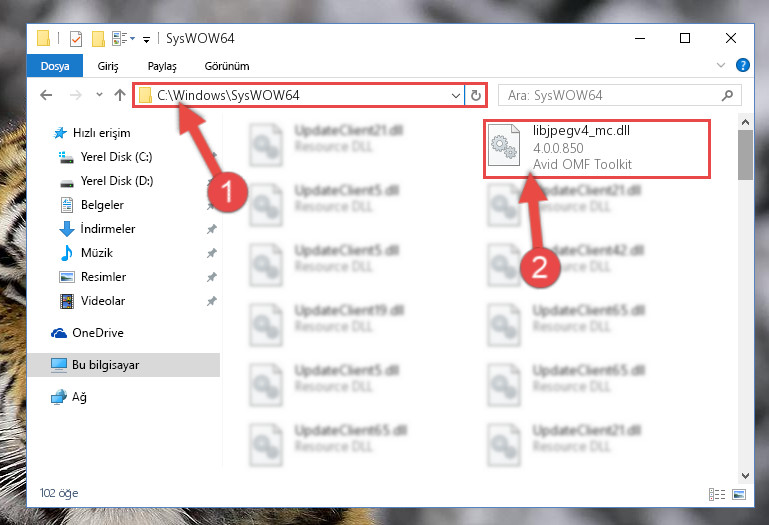This screenshot has width=769, height=525.
Task: Open the Paylaş ribbon tab
Action: [162, 66]
